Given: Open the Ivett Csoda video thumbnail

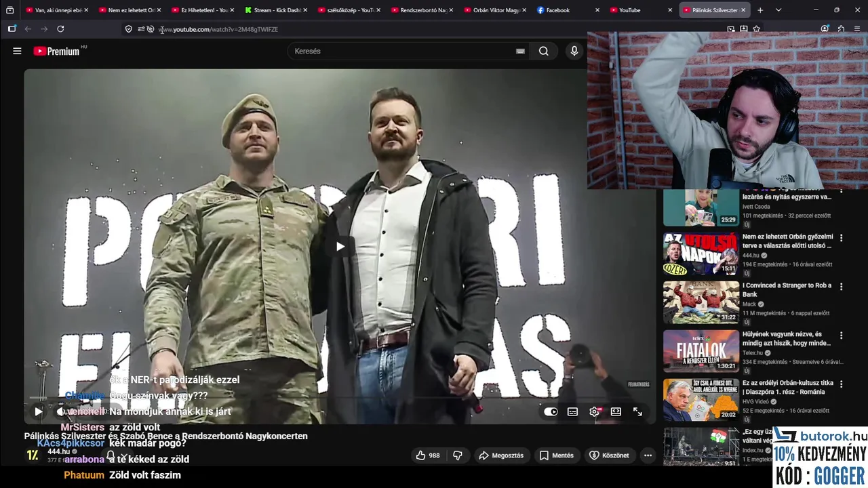Looking at the screenshot, I should coord(701,207).
